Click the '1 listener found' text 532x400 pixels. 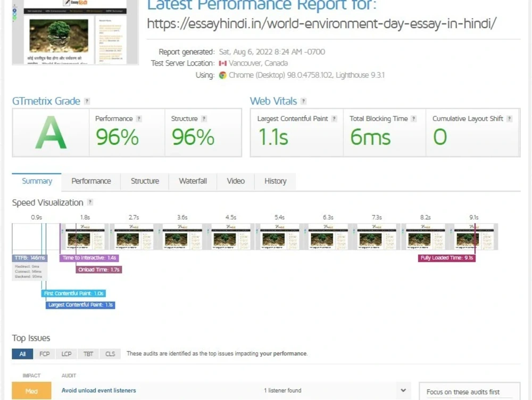point(282,390)
